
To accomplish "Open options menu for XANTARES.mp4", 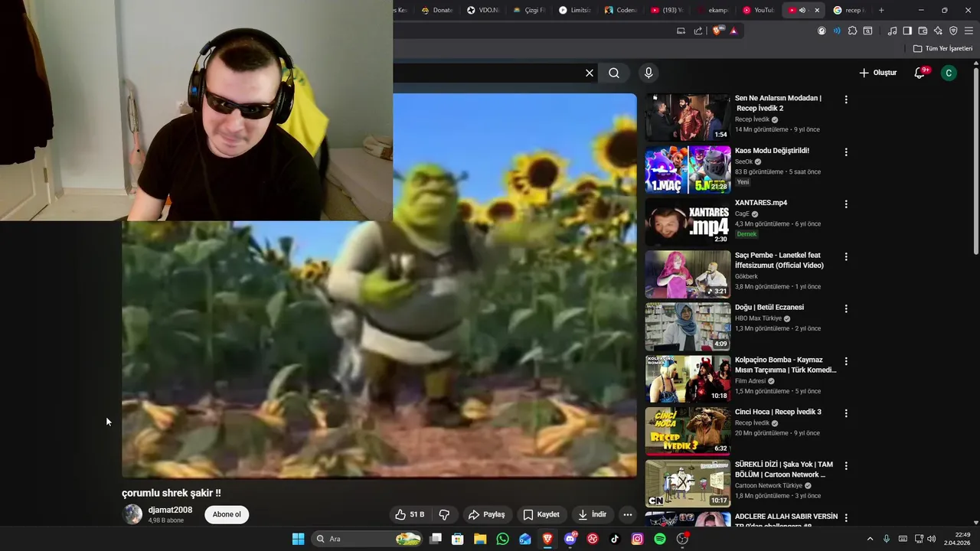I will pos(846,204).
